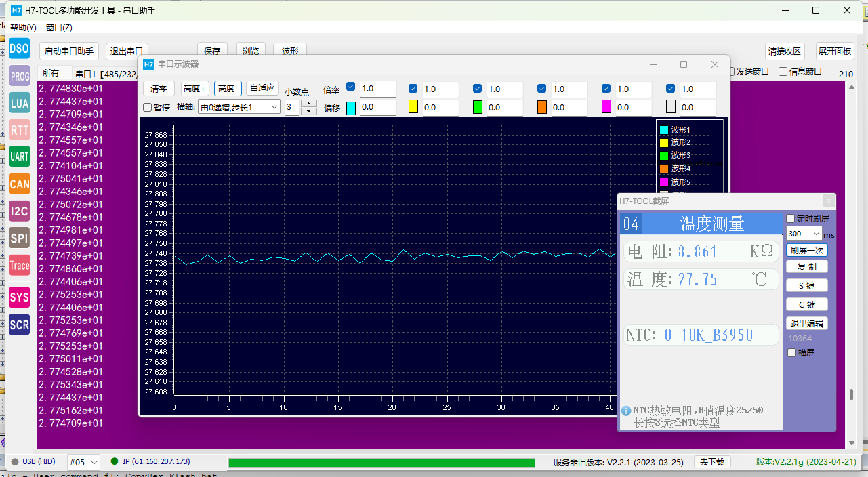Uncheck the yellow waveform 2 enable checkbox
Screen dimensions: 868x477
pos(413,89)
